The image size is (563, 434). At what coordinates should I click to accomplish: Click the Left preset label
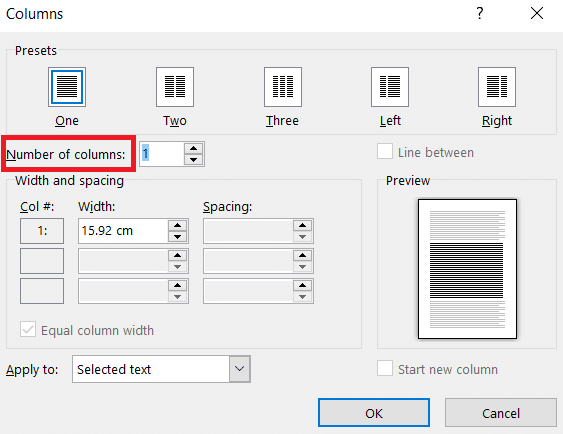390,121
